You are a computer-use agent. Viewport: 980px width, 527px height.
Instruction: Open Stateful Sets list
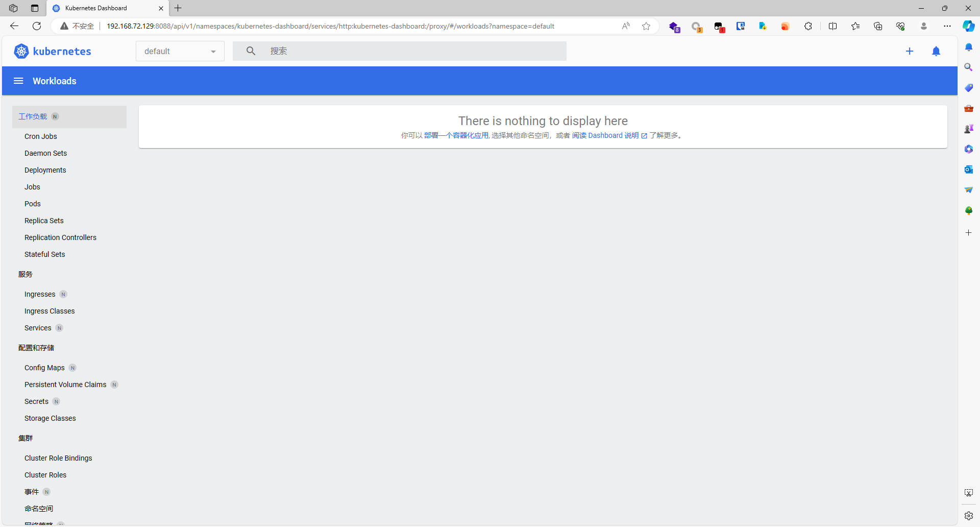click(45, 254)
